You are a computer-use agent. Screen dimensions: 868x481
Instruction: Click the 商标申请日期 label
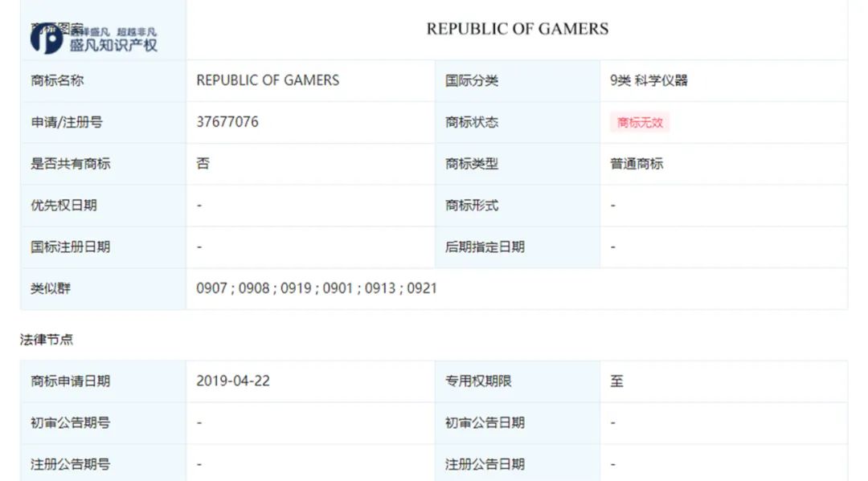tap(70, 381)
